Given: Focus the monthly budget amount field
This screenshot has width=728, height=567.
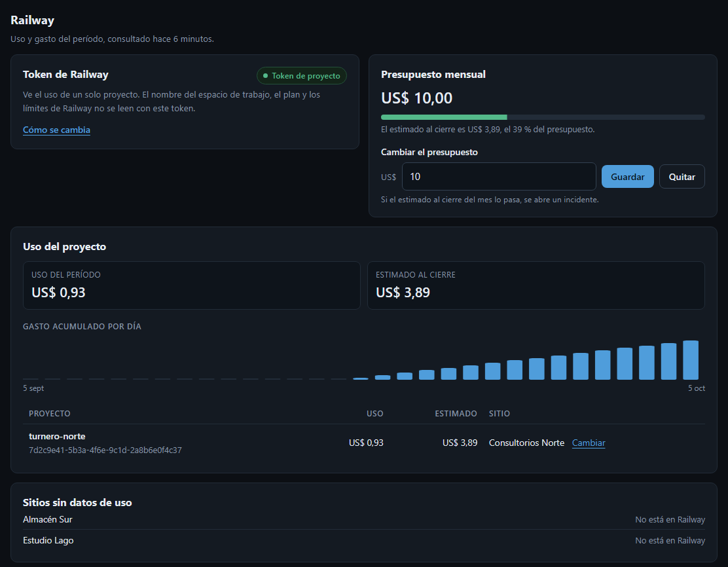Looking at the screenshot, I should (x=499, y=177).
